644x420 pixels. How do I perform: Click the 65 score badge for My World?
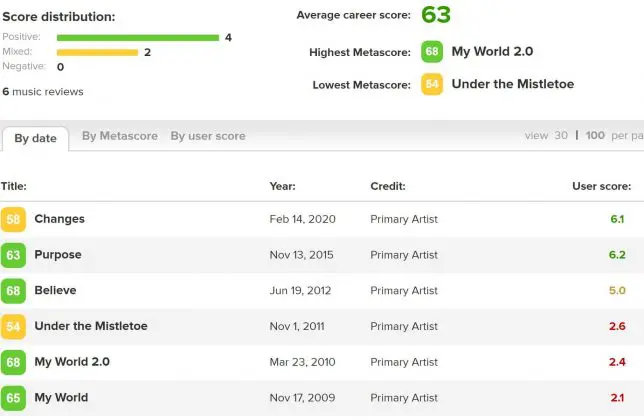click(x=13, y=397)
